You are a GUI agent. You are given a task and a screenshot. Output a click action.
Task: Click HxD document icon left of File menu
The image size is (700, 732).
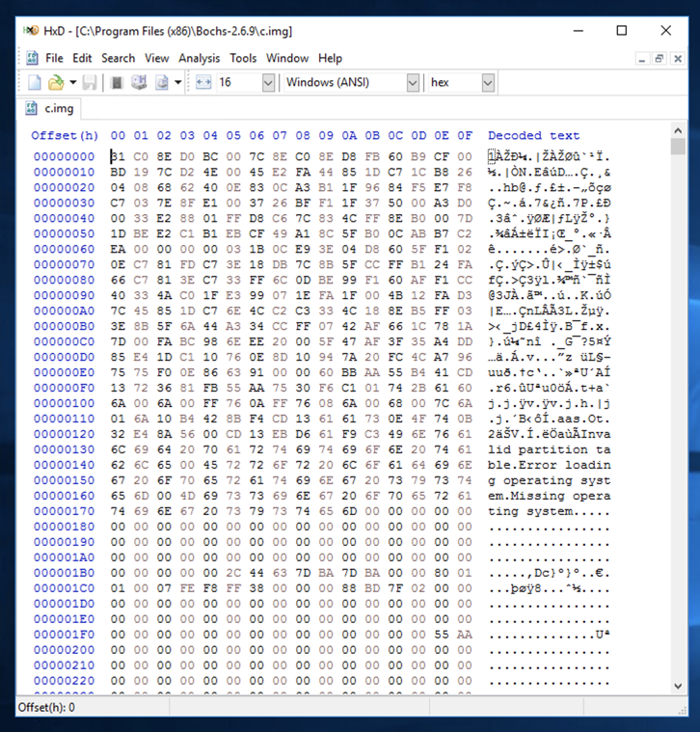pyautogui.click(x=32, y=59)
